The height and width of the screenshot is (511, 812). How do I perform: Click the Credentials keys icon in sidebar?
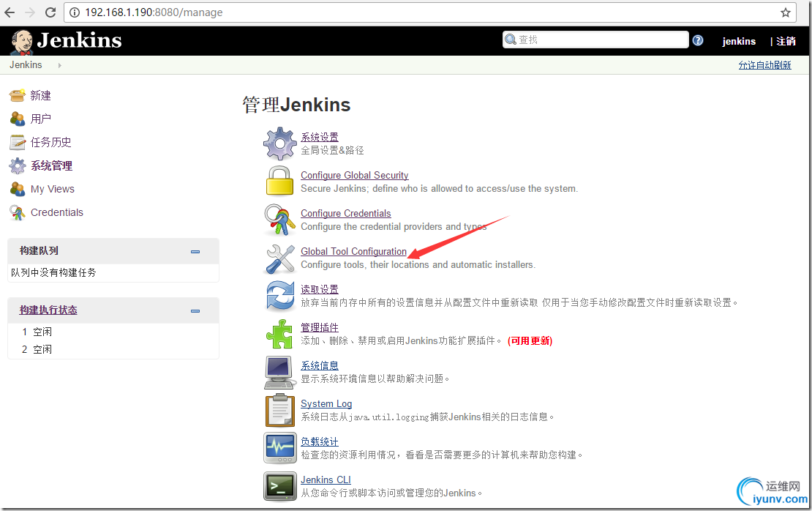18,212
